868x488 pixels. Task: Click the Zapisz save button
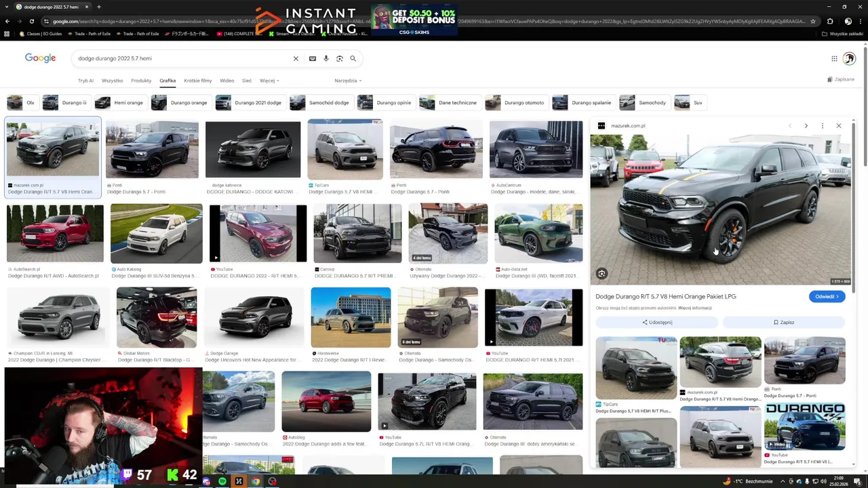coord(783,323)
